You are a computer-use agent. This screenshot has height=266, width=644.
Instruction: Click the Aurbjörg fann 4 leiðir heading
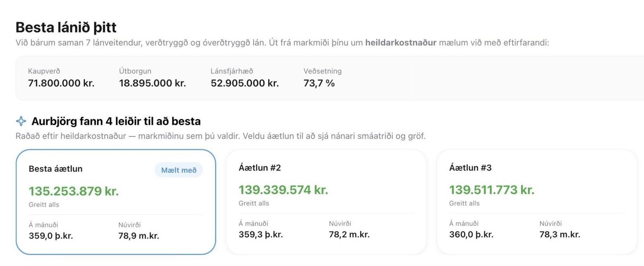116,121
